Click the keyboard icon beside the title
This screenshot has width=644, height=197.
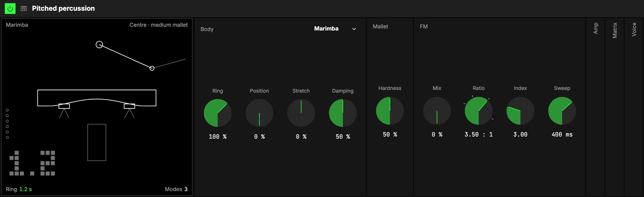pyautogui.click(x=24, y=9)
